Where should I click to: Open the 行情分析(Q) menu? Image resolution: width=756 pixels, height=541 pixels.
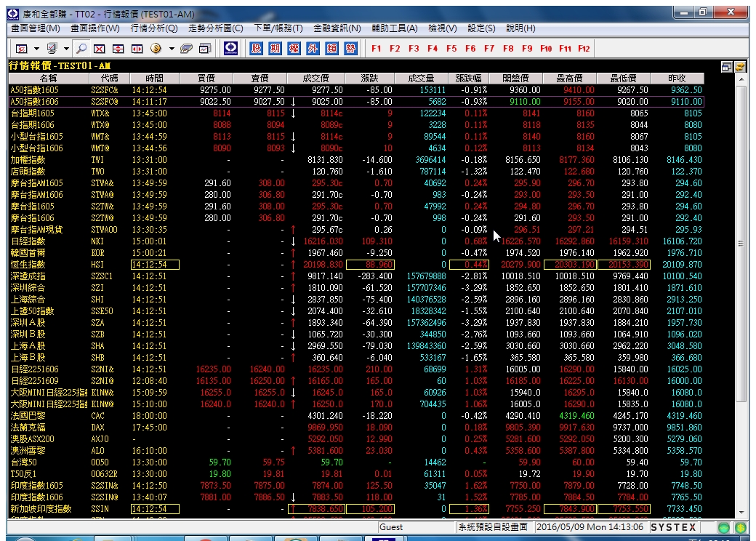click(x=154, y=28)
